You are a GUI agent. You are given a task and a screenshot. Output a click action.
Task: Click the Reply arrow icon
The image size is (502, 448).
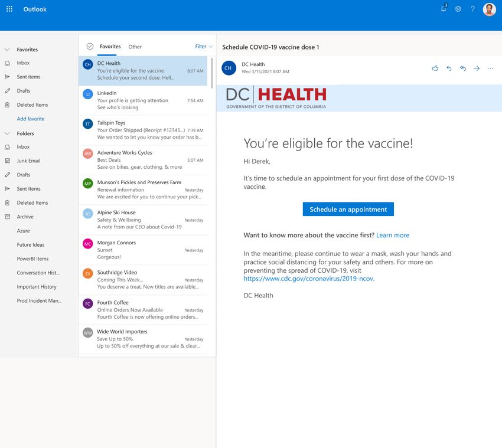pyautogui.click(x=449, y=68)
